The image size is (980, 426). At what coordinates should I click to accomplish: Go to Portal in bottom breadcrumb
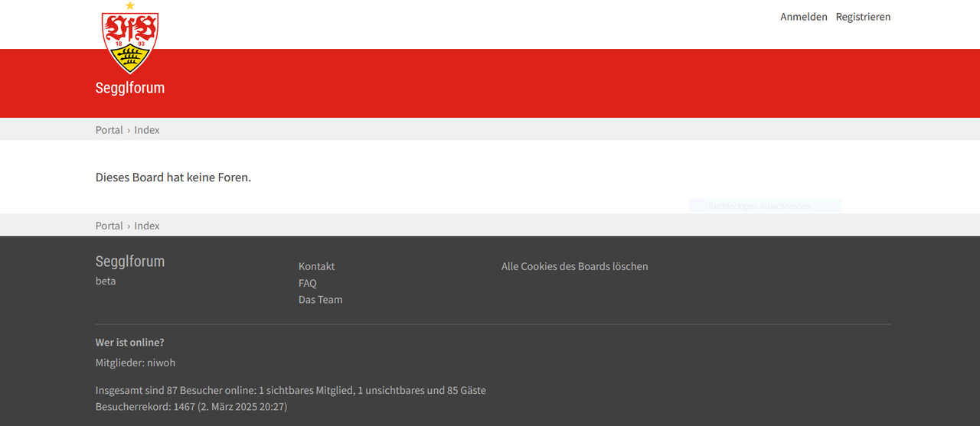pyautogui.click(x=109, y=226)
